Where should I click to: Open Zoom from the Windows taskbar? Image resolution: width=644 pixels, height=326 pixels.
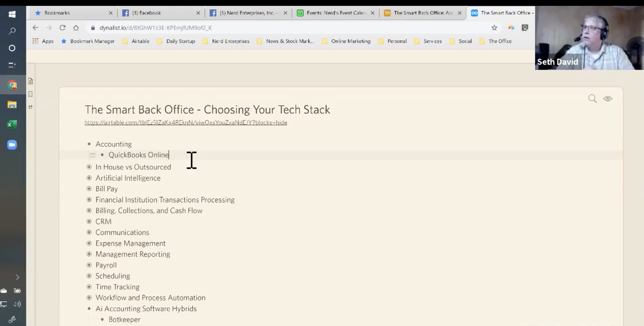(x=12, y=145)
